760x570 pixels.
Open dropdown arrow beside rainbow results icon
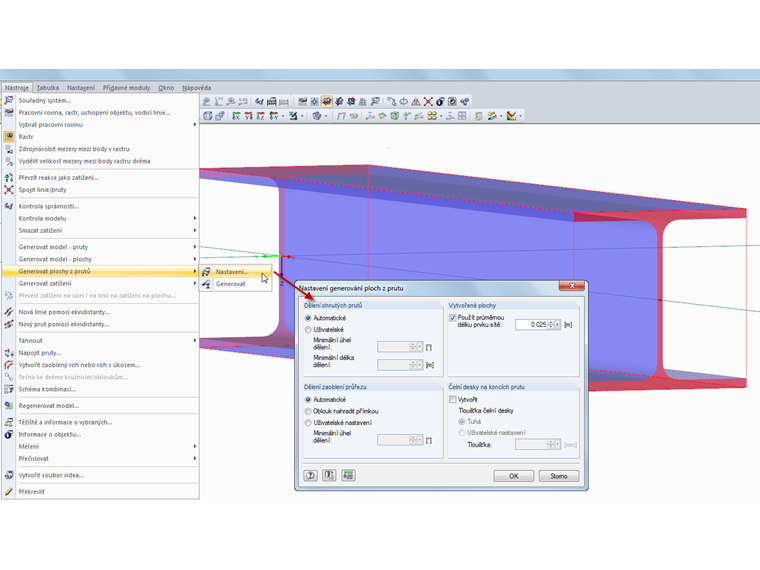tap(521, 116)
